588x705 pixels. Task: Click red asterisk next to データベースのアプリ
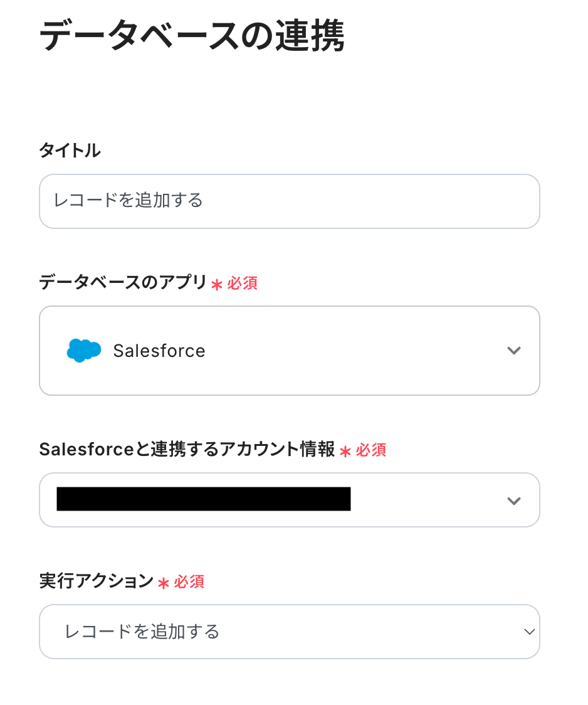click(x=217, y=284)
